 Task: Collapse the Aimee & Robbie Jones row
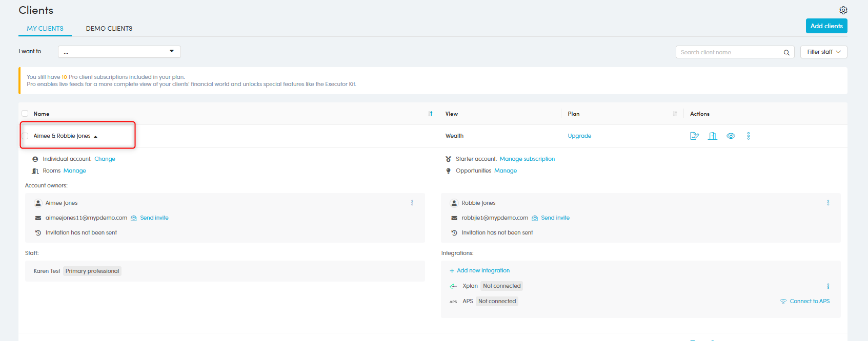tap(95, 136)
